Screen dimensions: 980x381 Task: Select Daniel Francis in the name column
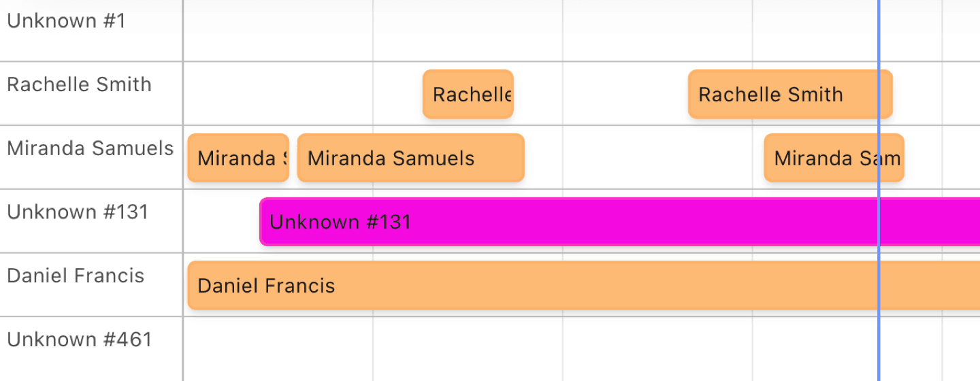point(76,276)
